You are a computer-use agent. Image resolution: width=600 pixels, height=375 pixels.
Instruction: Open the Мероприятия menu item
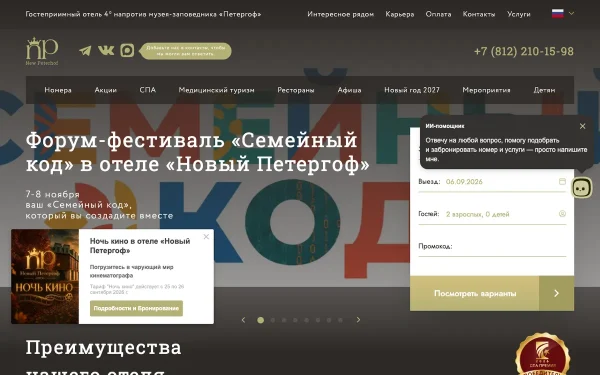point(486,90)
